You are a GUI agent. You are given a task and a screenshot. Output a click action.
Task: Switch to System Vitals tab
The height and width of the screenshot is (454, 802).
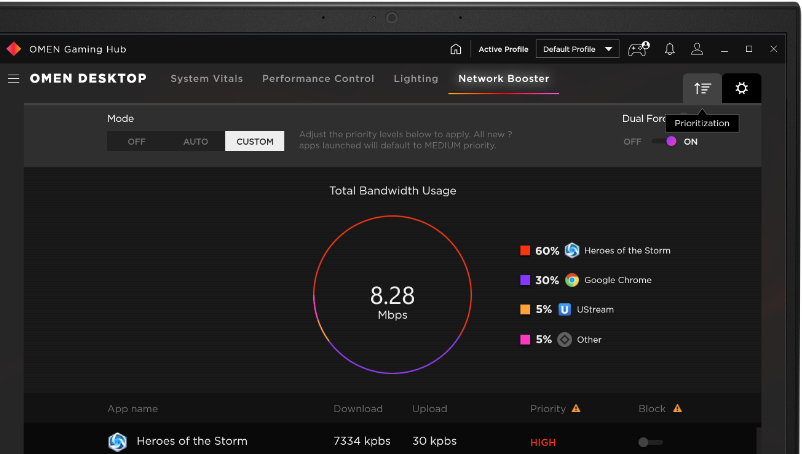point(207,79)
